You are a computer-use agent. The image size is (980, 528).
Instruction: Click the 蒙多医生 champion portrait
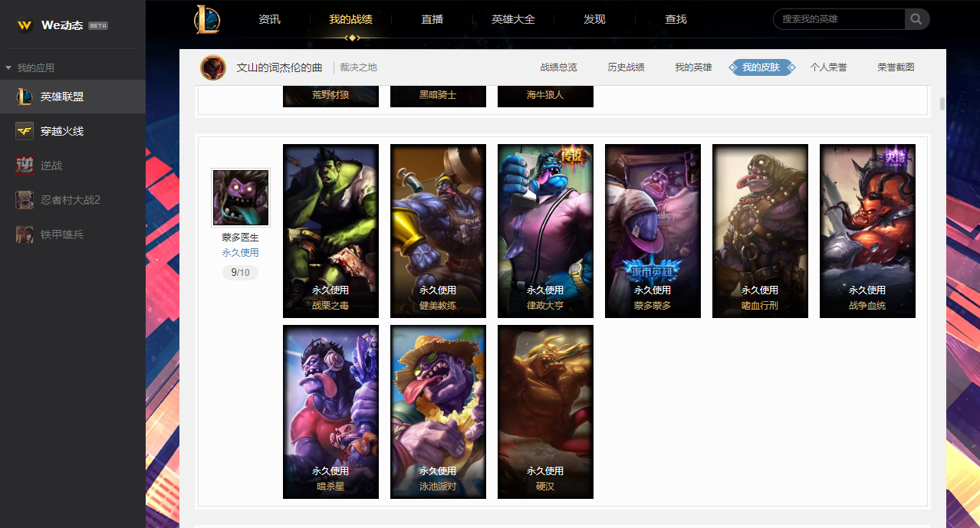click(241, 198)
